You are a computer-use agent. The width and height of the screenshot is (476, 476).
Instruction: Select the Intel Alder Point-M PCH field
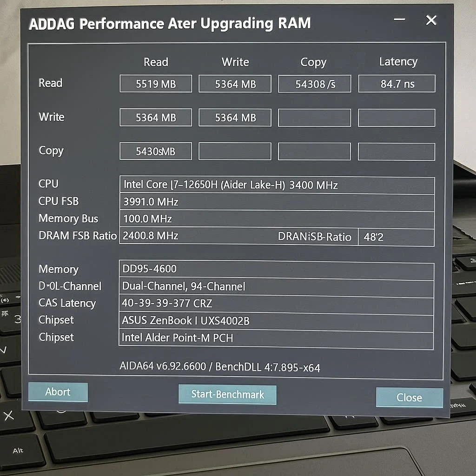[276, 338]
